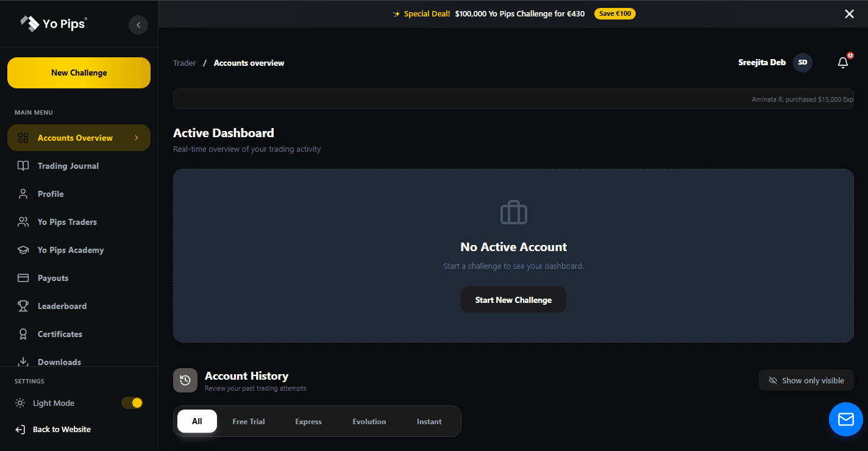Open the Profile page
This screenshot has width=868, height=451.
point(51,194)
